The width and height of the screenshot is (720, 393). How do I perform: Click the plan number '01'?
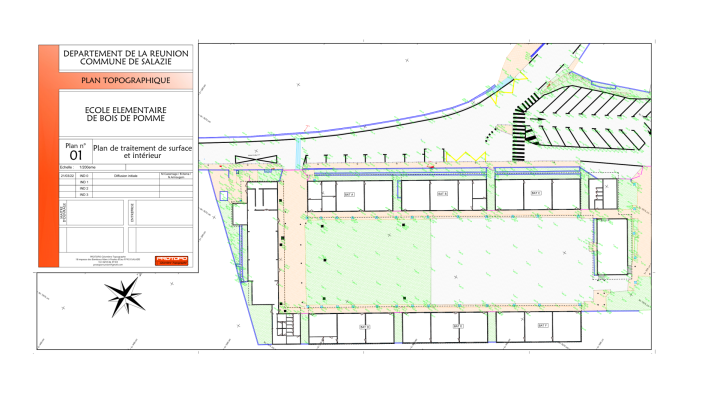[76, 156]
